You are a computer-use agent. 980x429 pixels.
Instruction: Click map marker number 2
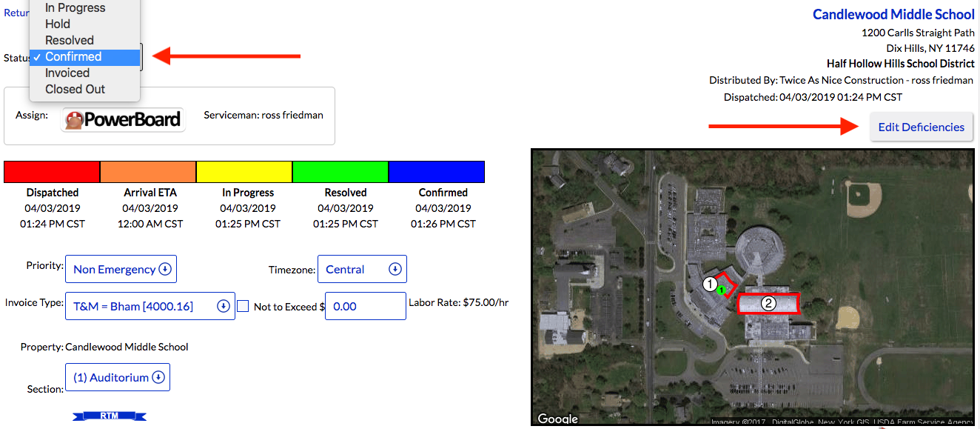[768, 302]
